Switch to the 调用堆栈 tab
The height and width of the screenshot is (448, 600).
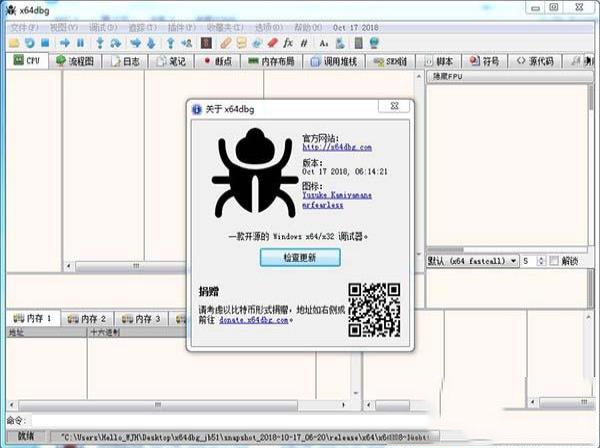point(334,61)
